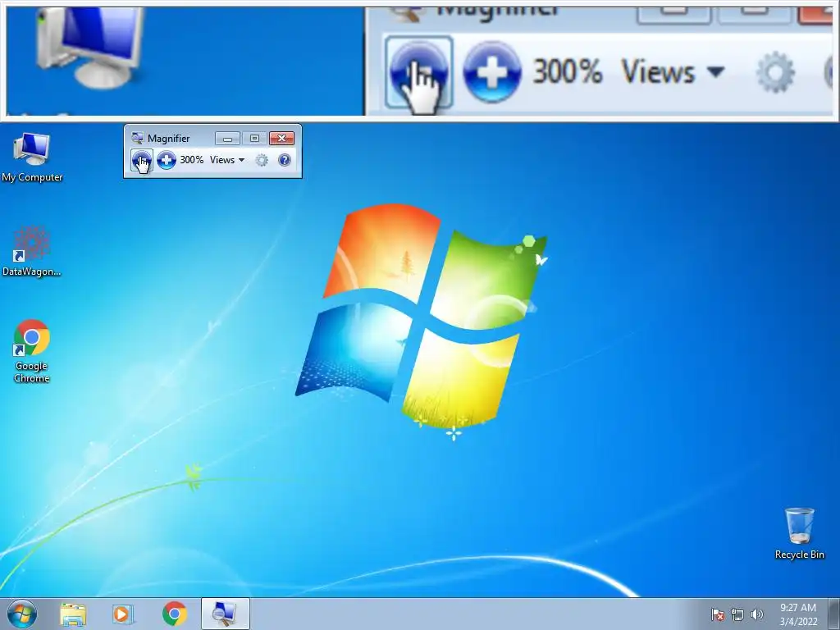Select the Google Chrome desktop shortcut

(x=32, y=351)
